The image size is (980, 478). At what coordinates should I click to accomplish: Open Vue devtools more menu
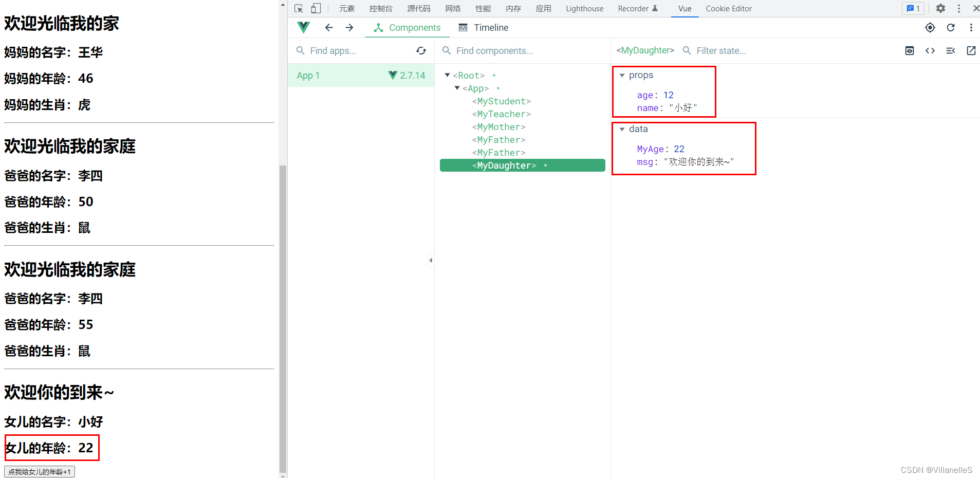[x=971, y=28]
